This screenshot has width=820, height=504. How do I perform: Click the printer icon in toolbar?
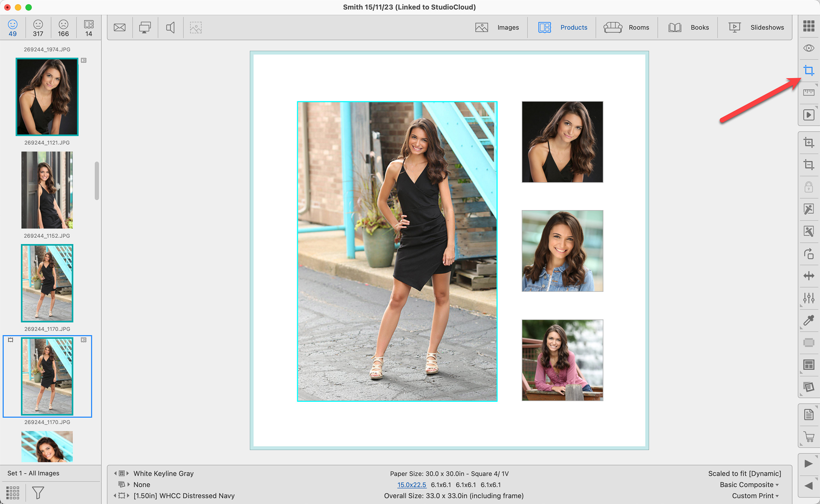coord(145,27)
